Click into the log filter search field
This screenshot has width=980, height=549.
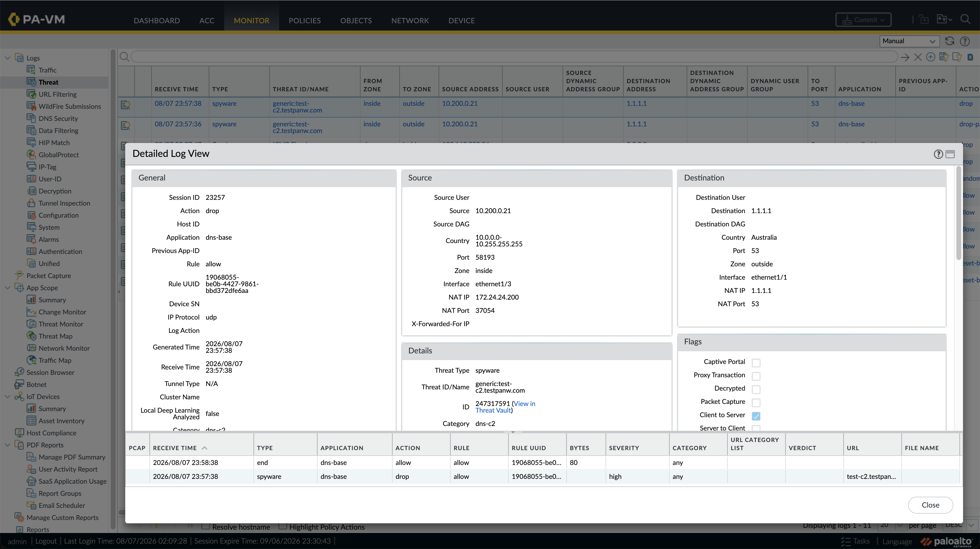coord(514,57)
